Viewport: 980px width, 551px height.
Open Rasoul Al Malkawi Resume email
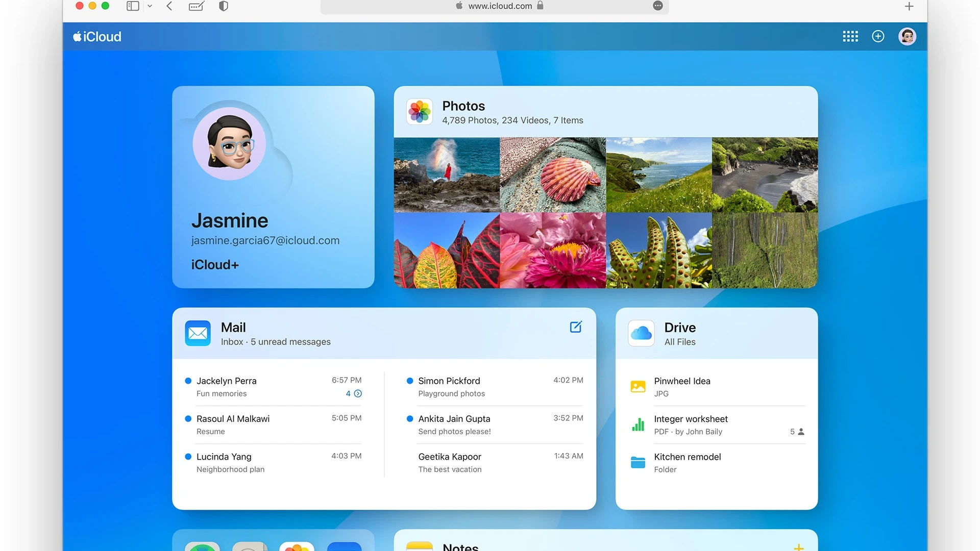click(x=273, y=425)
